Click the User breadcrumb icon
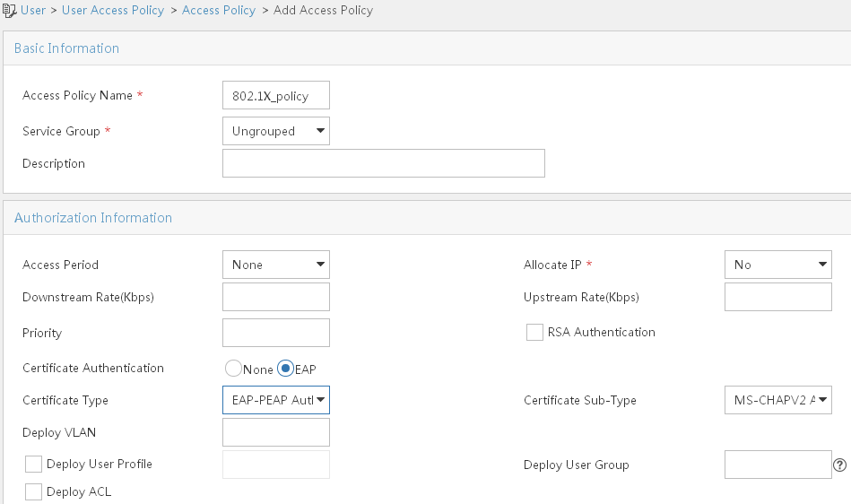The height and width of the screenshot is (504, 851). click(x=10, y=10)
